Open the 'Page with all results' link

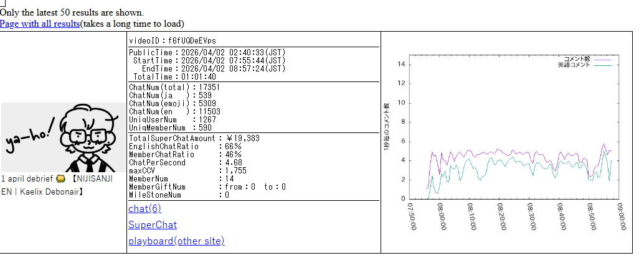40,24
